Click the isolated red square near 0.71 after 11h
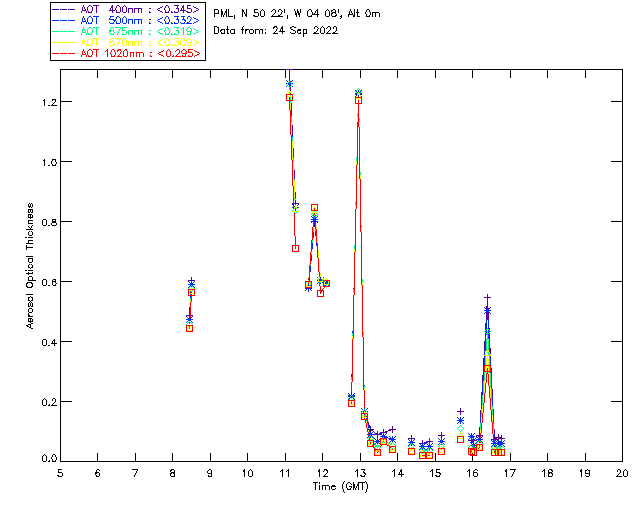640x512 pixels. [x=296, y=248]
